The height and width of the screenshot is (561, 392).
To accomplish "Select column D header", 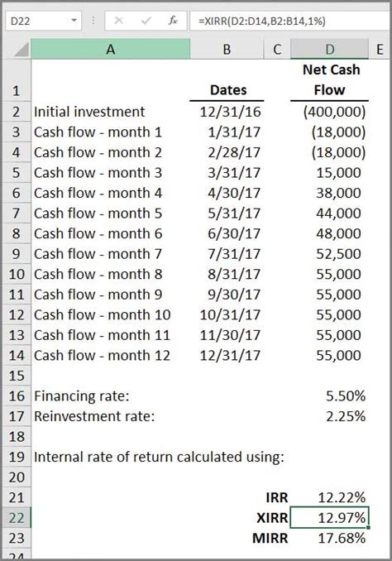I will (329, 49).
